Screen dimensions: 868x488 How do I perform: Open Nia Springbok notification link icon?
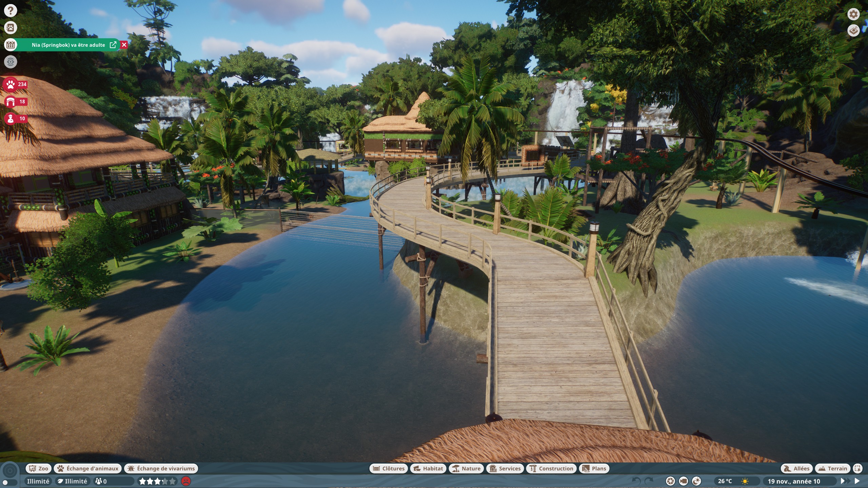113,45
